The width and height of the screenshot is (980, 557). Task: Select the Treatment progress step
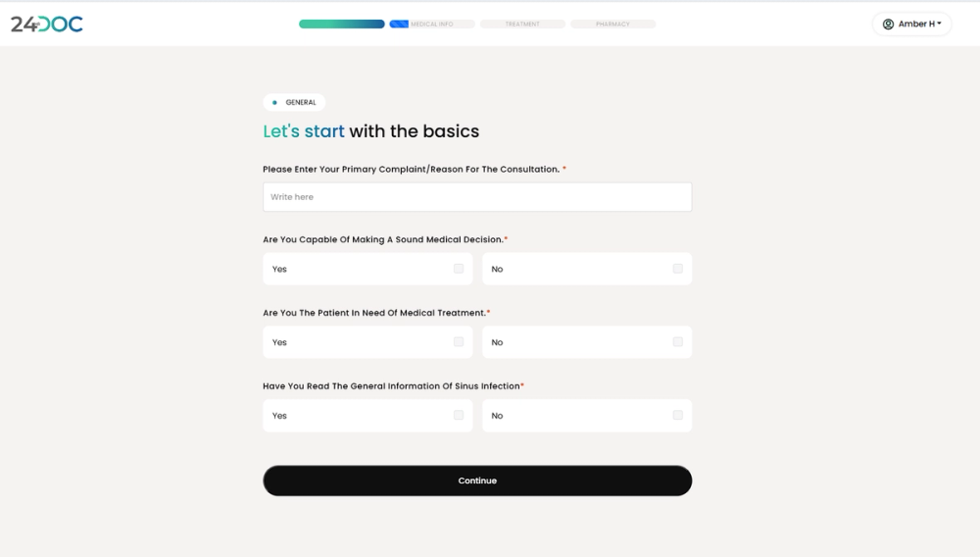(522, 24)
